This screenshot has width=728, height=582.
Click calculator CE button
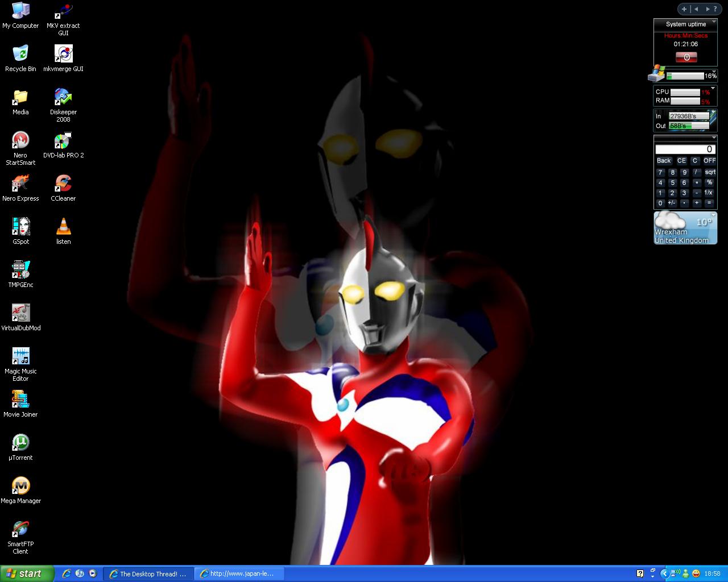click(x=681, y=161)
